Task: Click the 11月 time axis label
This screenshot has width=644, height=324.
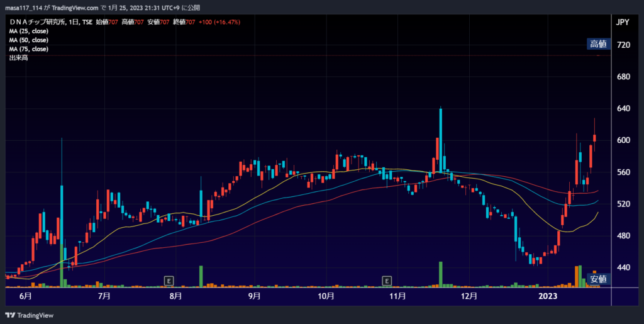Action: pyautogui.click(x=397, y=296)
